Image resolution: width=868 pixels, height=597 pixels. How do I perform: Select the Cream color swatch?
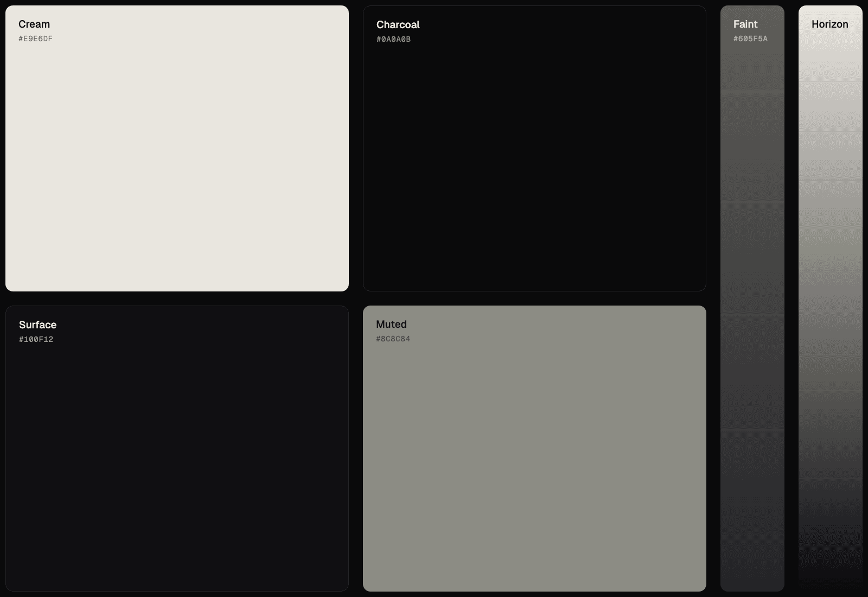pos(177,148)
